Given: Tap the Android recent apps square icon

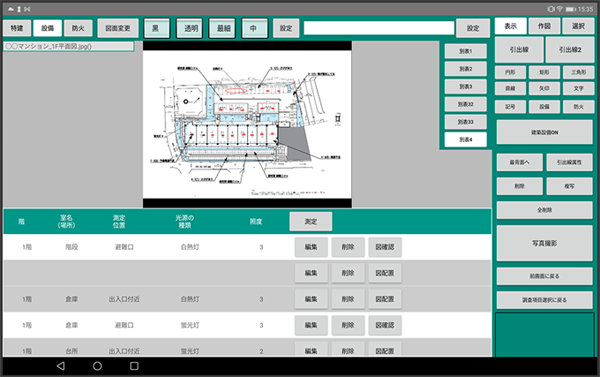Looking at the screenshot, I should point(134,366).
